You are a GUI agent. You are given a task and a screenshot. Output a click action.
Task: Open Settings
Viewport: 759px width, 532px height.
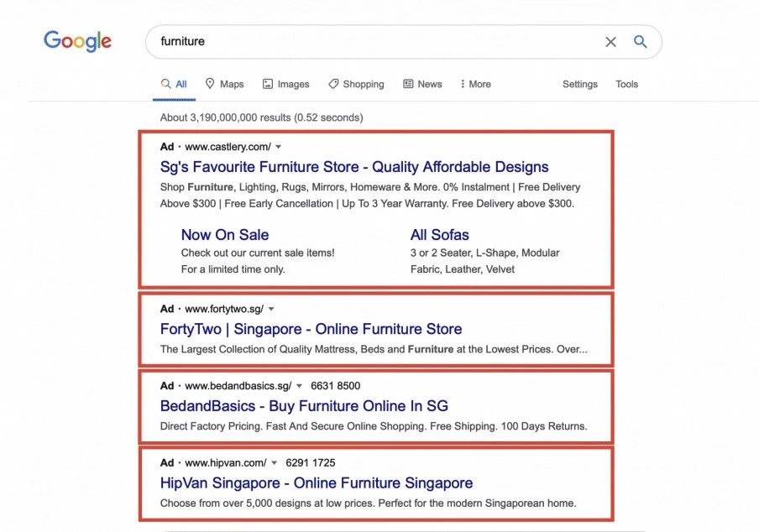pos(580,84)
